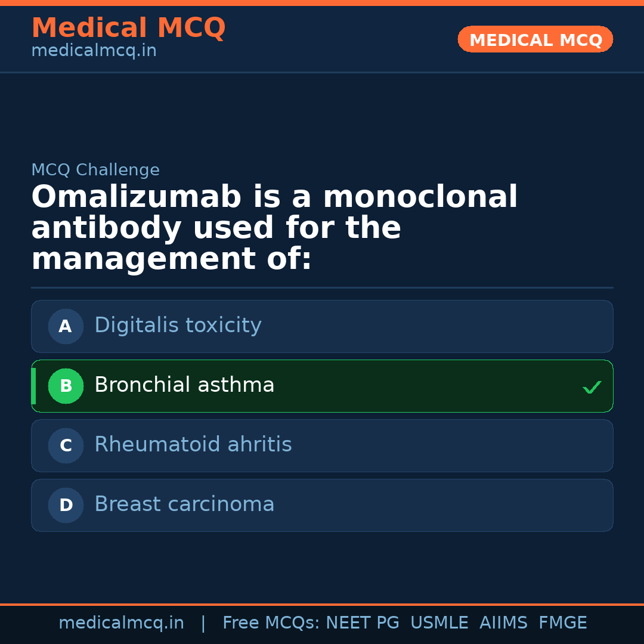
Task: Choose Breast carcinoma option text
Action: point(184,504)
